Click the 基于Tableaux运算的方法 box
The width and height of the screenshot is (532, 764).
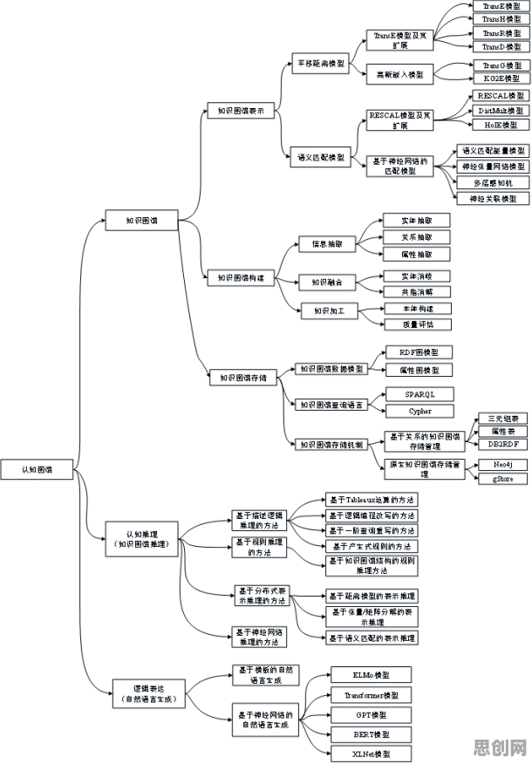(372, 500)
